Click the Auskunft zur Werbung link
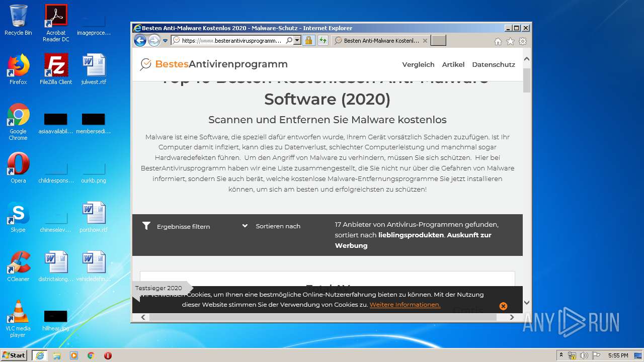This screenshot has width=644, height=362. 413,240
